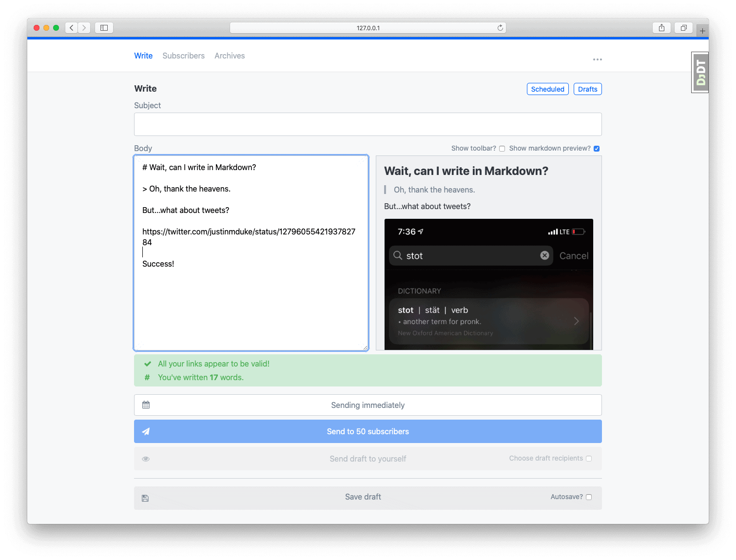Click Send draft to yourself

(368, 459)
